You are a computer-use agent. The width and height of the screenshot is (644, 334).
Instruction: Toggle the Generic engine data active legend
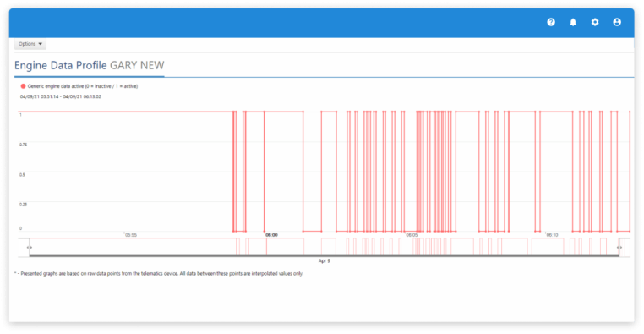click(79, 86)
